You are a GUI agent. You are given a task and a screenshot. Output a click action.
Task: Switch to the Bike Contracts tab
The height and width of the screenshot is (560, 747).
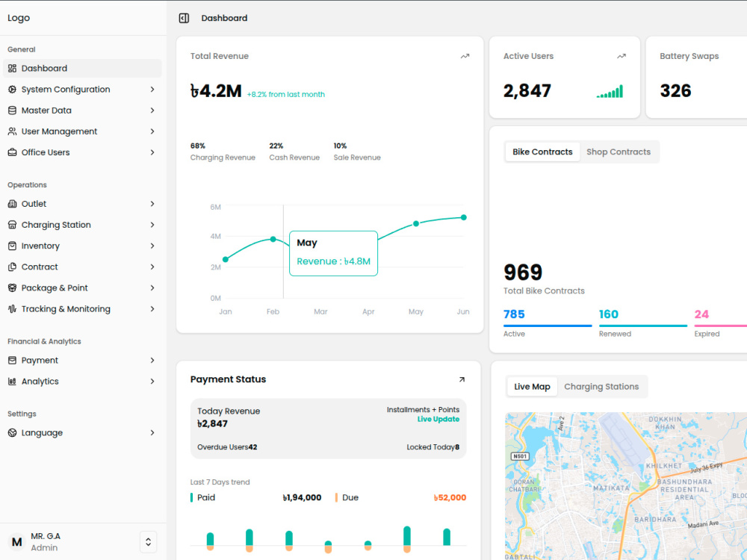pos(542,152)
